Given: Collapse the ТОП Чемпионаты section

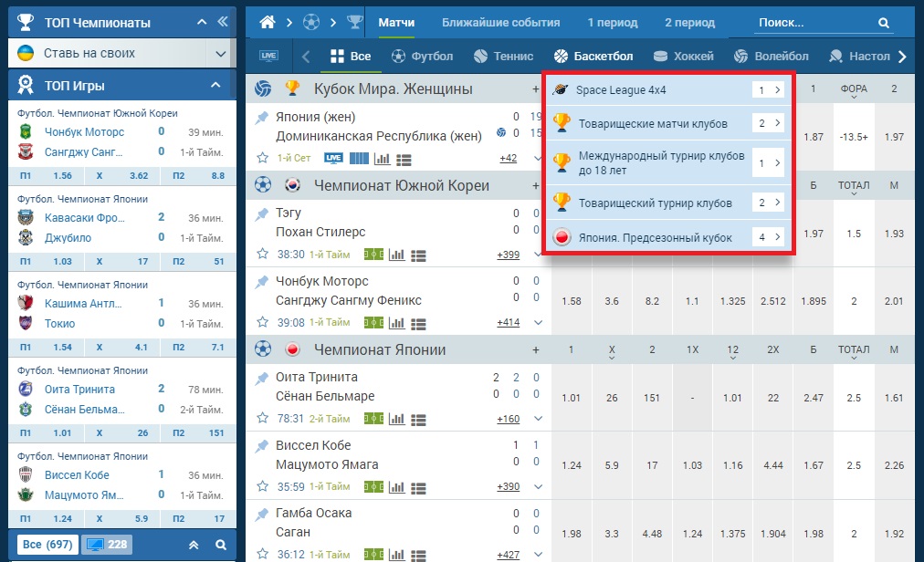Looking at the screenshot, I should click(x=202, y=22).
